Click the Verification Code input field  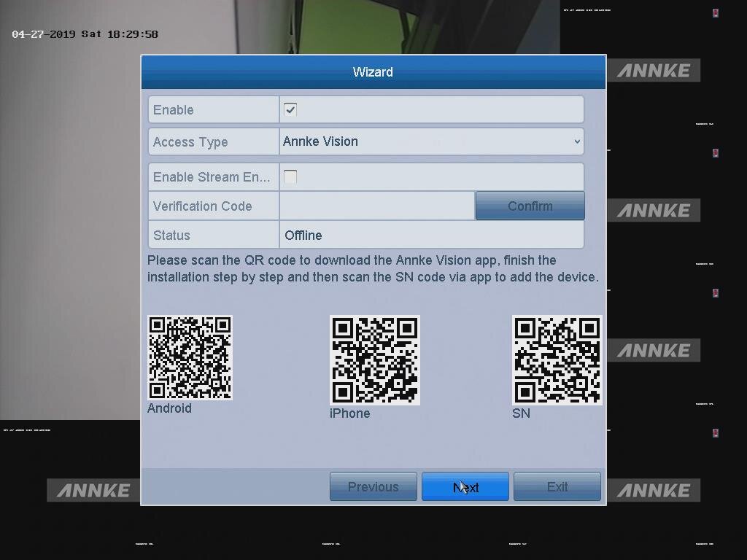click(x=377, y=206)
